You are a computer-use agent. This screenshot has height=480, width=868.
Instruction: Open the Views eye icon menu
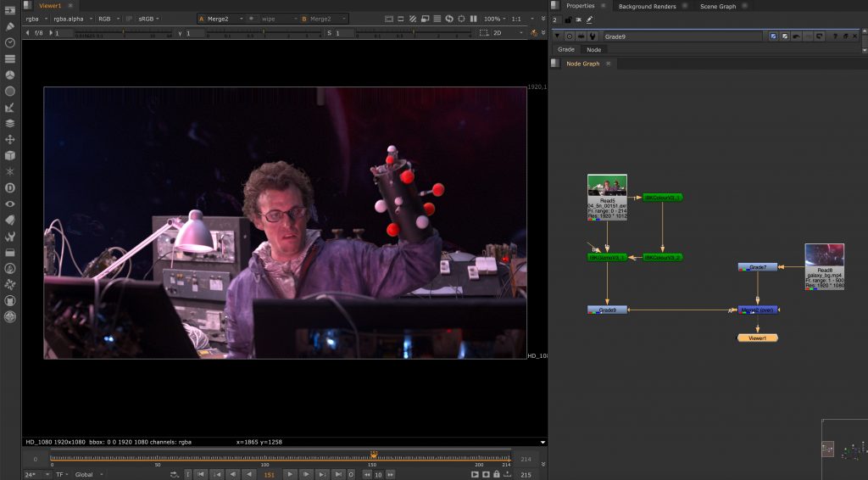click(x=10, y=204)
